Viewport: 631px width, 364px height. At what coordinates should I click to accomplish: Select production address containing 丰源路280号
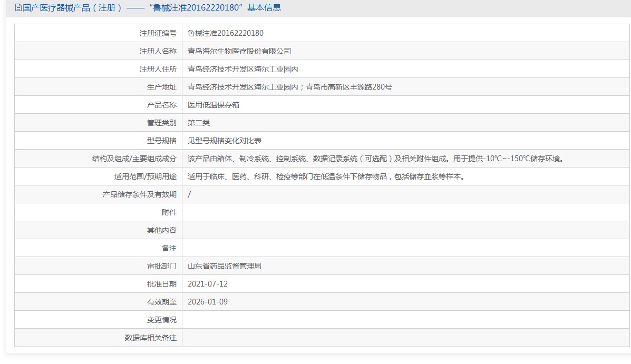[x=290, y=87]
